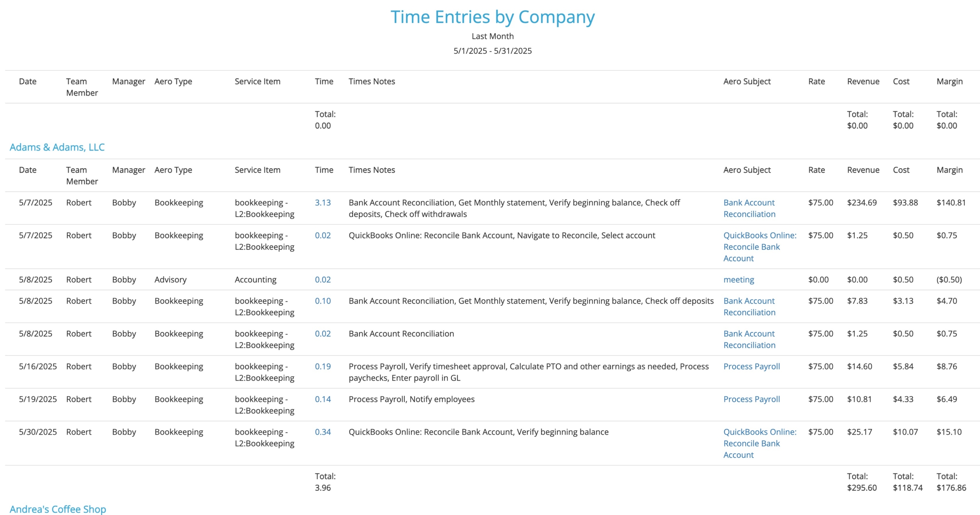Screen dimensions: 980x515
Task: Click the Service Item header in Adams table
Action: (257, 170)
